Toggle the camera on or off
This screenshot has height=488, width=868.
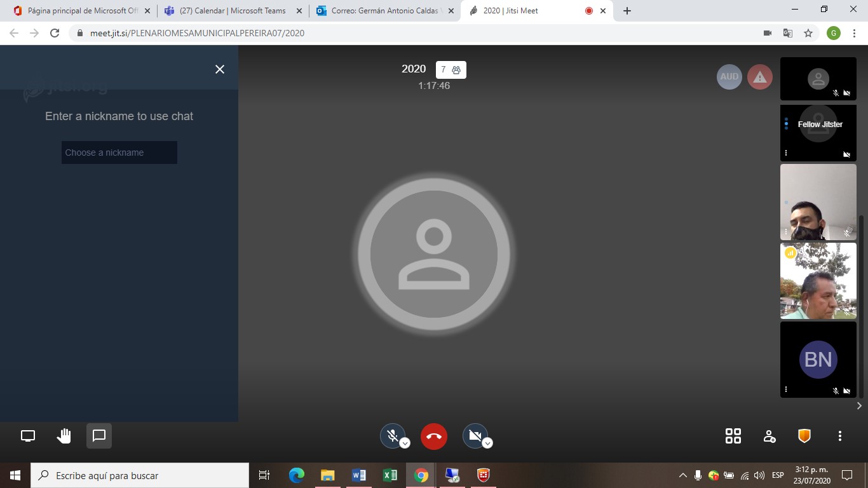click(x=474, y=436)
